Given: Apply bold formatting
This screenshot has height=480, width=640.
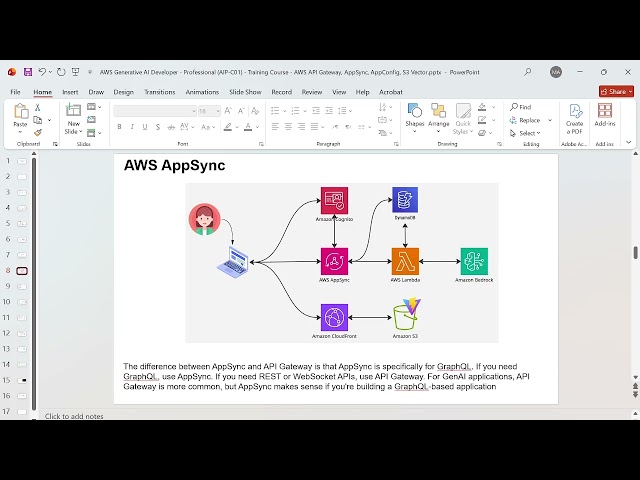Looking at the screenshot, I should point(119,127).
